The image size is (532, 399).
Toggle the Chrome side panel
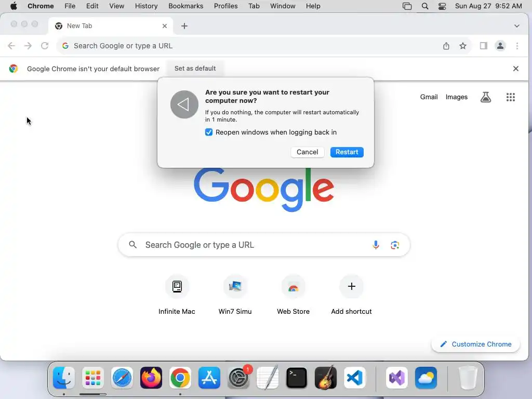(484, 46)
